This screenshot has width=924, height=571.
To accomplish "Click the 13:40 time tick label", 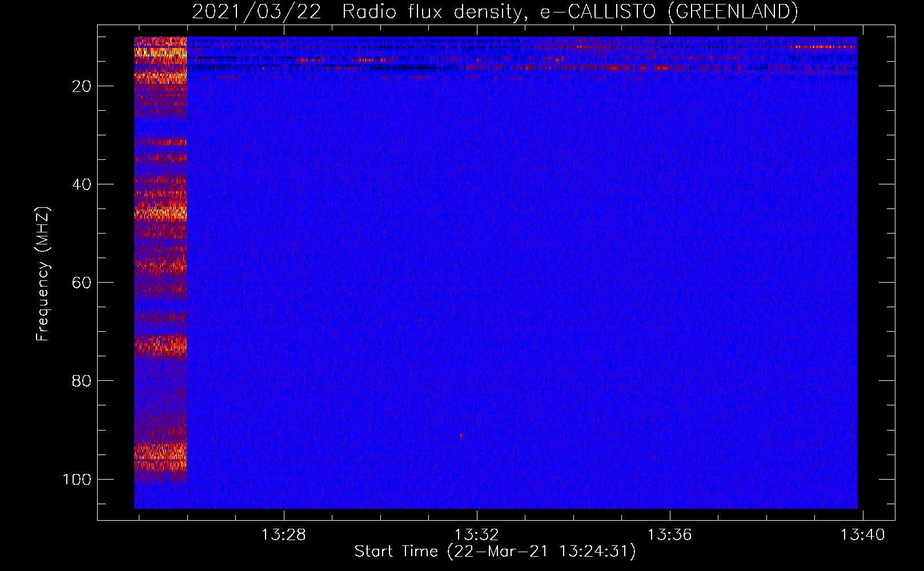I will point(862,534).
